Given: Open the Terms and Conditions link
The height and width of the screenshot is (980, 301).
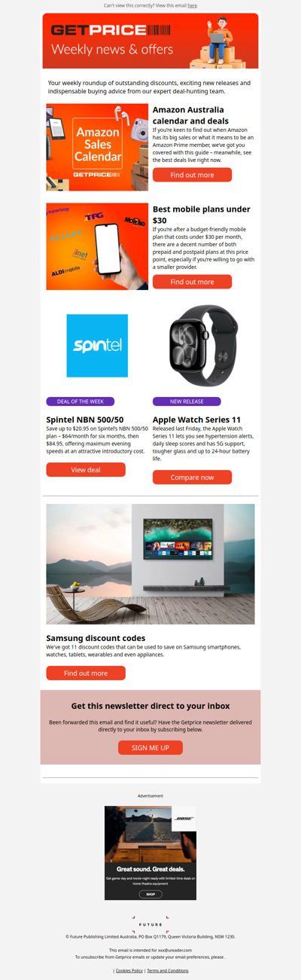Looking at the screenshot, I should [x=168, y=971].
